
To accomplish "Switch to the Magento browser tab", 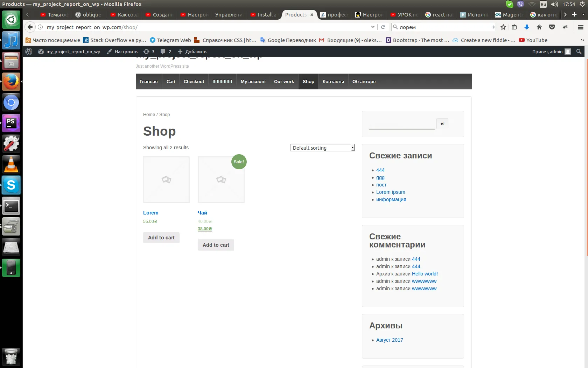I will 509,14.
